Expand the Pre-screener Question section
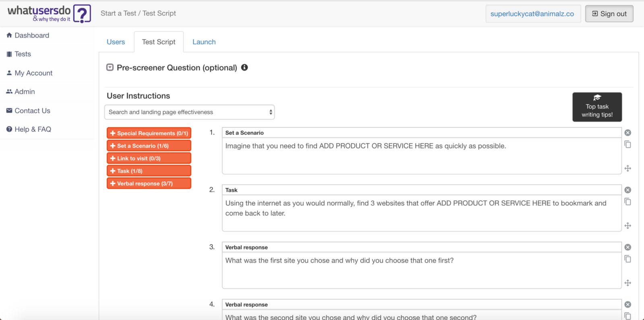 click(x=110, y=68)
